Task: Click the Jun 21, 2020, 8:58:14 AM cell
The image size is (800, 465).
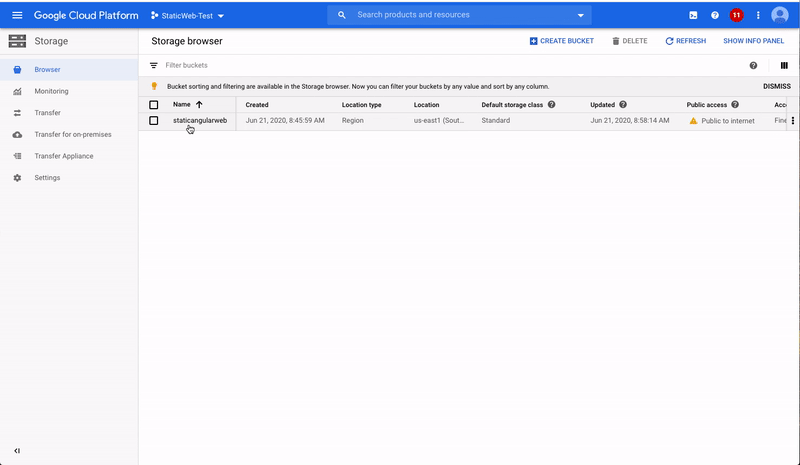Action: click(630, 120)
